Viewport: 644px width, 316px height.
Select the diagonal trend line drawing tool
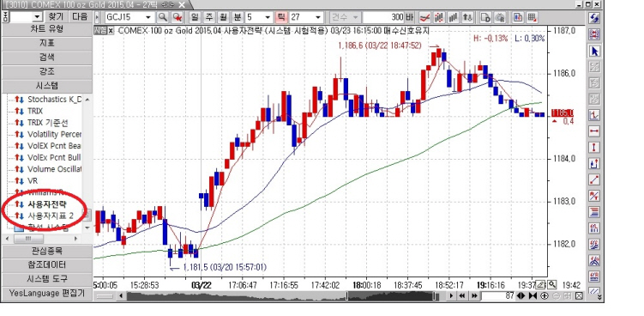[594, 179]
